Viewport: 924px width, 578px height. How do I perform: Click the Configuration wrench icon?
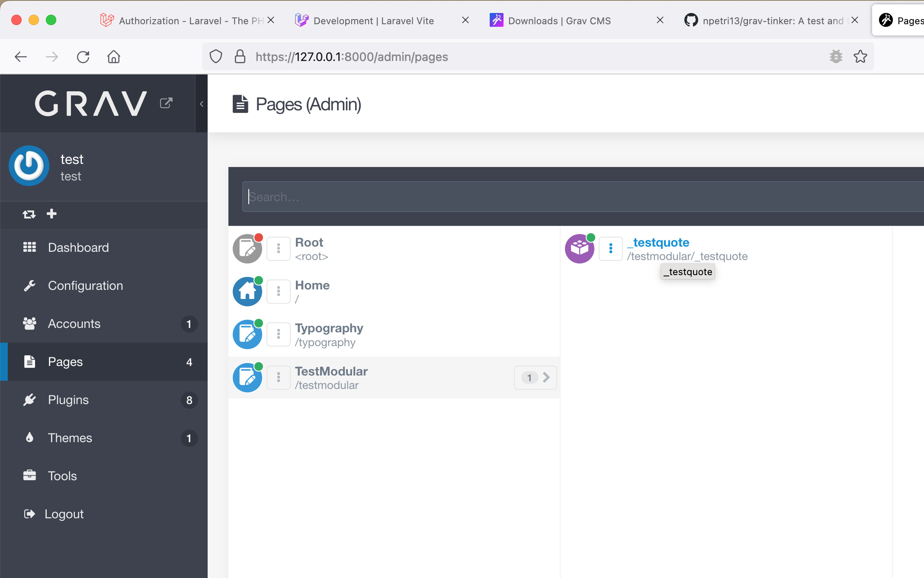pyautogui.click(x=29, y=286)
